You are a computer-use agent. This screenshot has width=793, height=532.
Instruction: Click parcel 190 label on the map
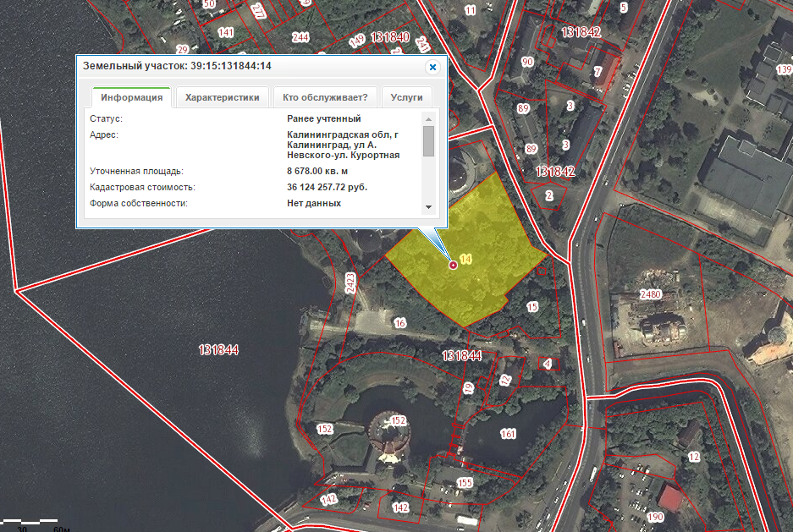pyautogui.click(x=655, y=517)
